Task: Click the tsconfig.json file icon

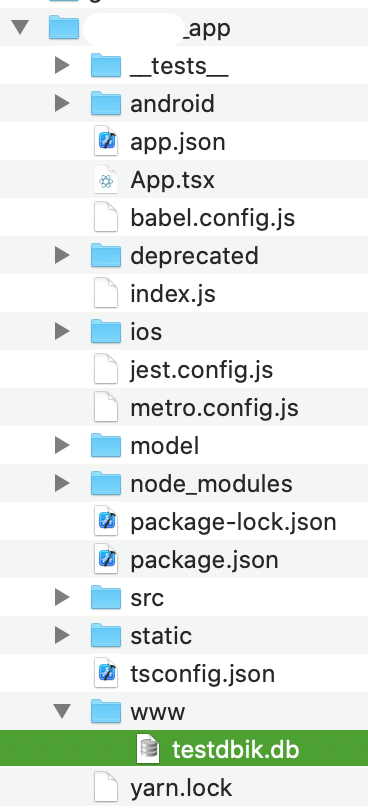Action: click(x=106, y=673)
